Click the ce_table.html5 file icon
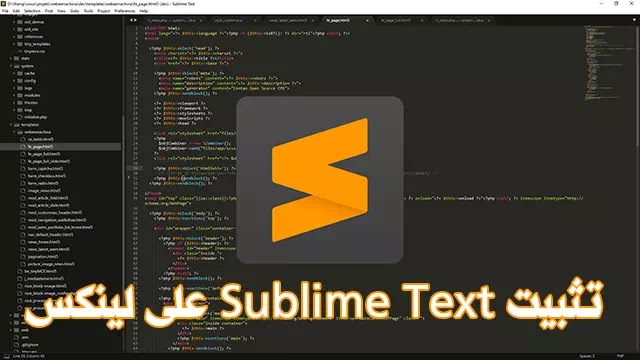 point(23,139)
